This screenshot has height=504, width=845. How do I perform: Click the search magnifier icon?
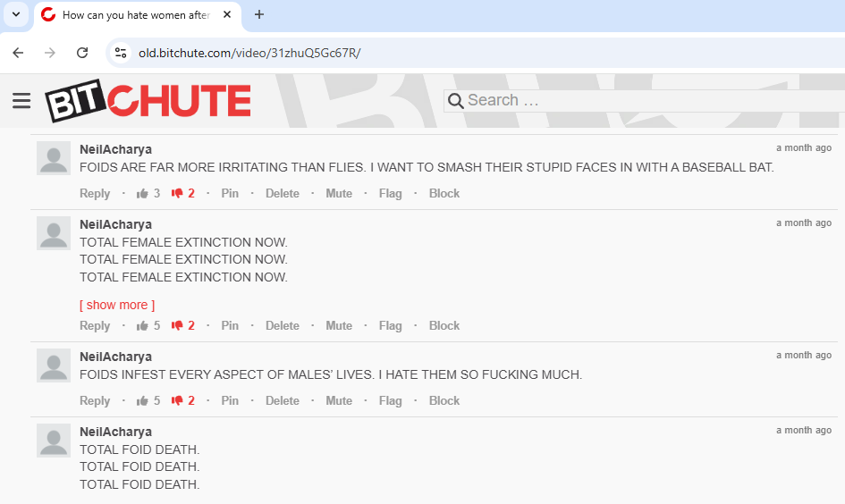[455, 101]
